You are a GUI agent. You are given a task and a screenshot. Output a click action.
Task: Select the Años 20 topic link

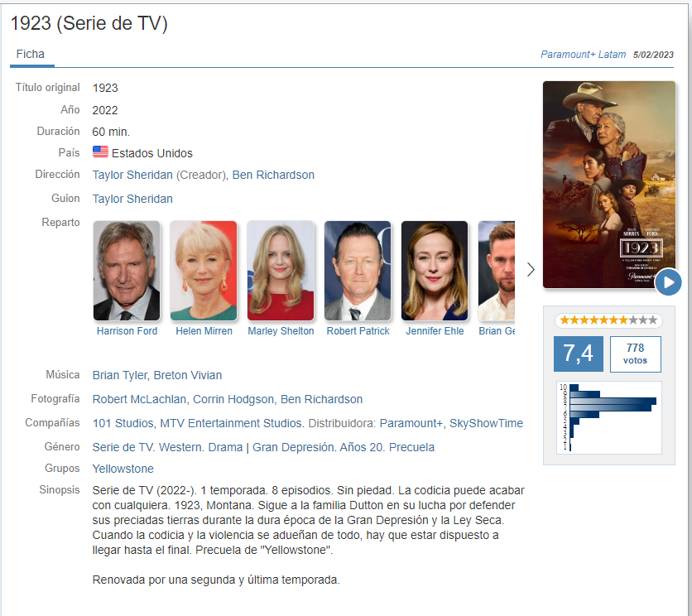[x=362, y=447]
